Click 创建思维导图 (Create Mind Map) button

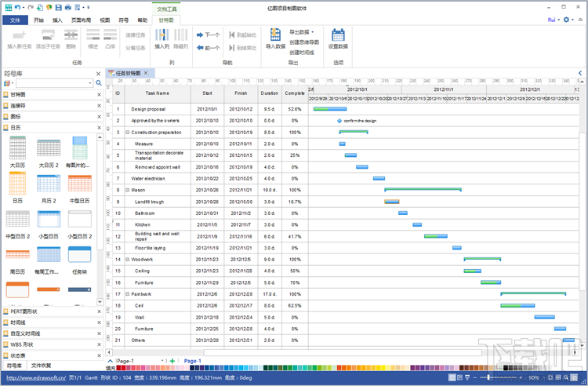[x=304, y=42]
